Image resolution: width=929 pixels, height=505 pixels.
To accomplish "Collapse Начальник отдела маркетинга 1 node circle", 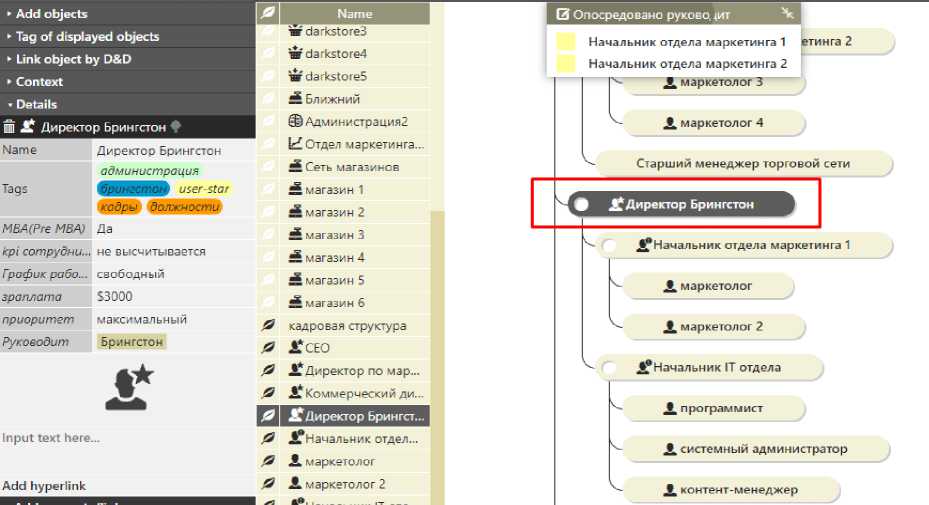I will 608,245.
